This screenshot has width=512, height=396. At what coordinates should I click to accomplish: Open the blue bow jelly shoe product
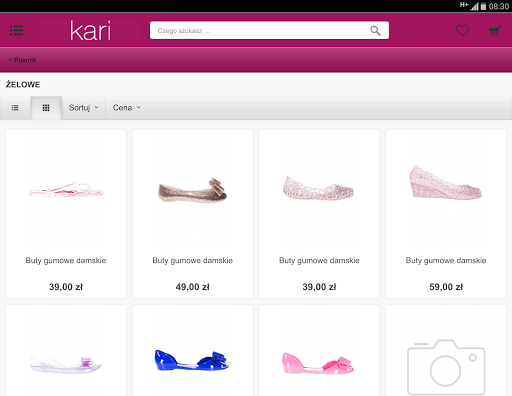coord(192,361)
